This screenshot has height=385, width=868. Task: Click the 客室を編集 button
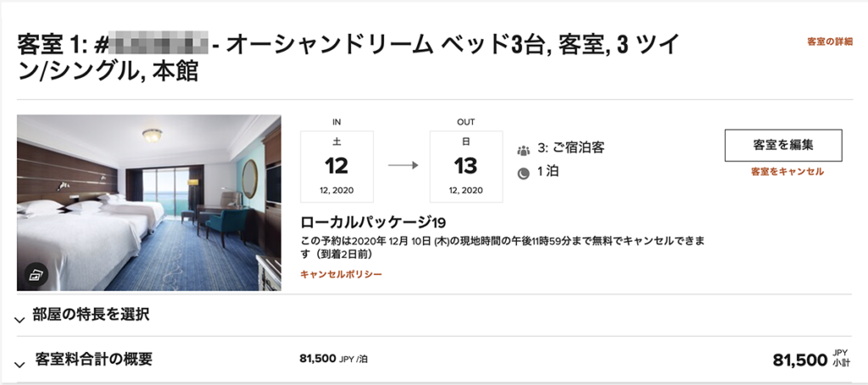(783, 145)
